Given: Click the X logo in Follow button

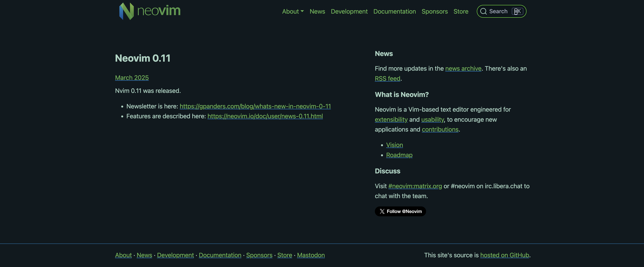Looking at the screenshot, I should point(382,211).
